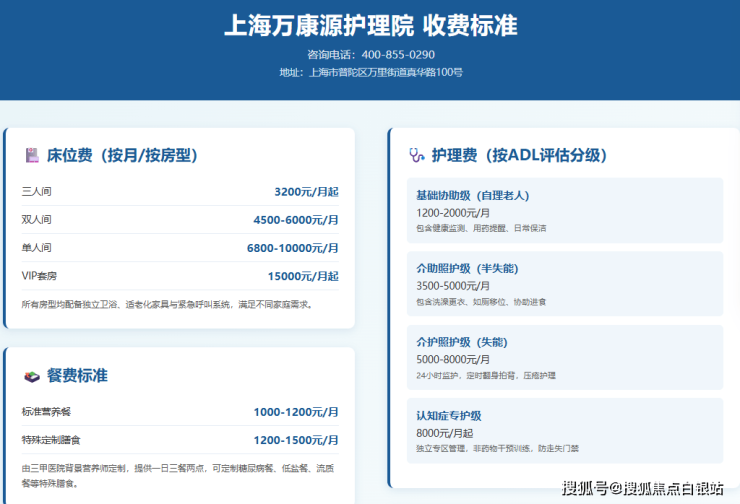The height and width of the screenshot is (504, 740).
Task: Click the 三人间 row label
Action: [x=36, y=192]
